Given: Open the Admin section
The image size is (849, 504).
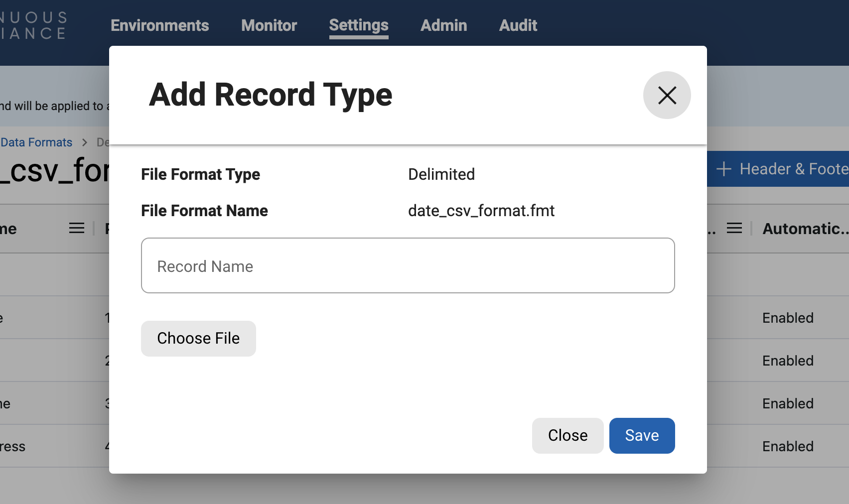Looking at the screenshot, I should pos(443,25).
